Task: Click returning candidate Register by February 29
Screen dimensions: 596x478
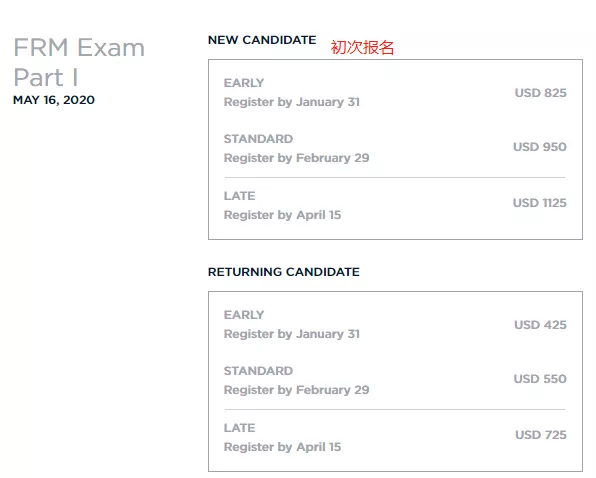Action: click(296, 390)
